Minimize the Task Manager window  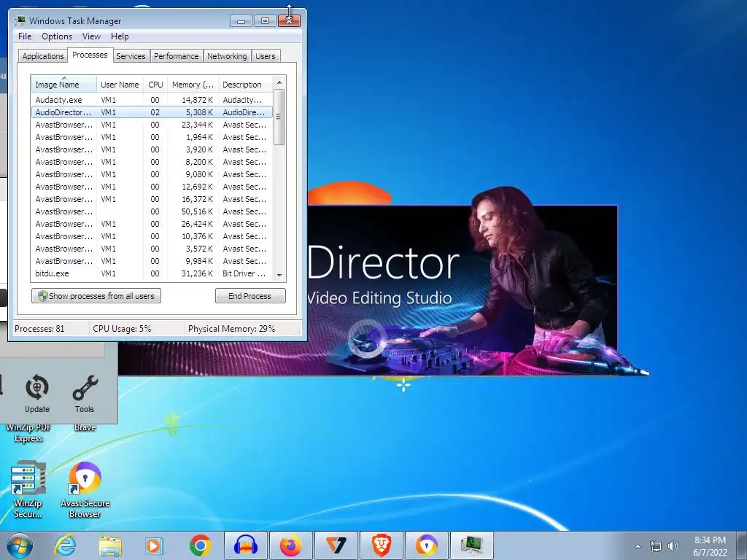point(241,21)
